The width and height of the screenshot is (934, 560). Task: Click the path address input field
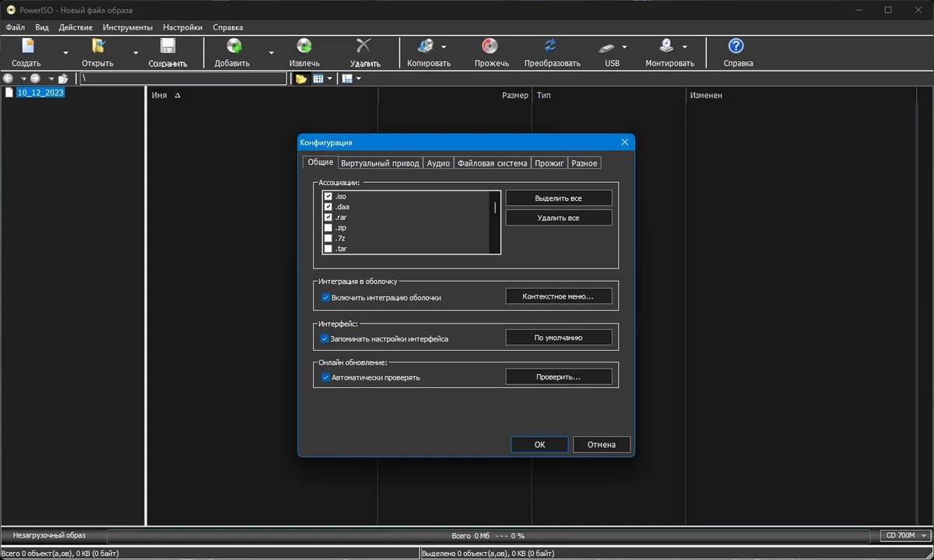183,79
